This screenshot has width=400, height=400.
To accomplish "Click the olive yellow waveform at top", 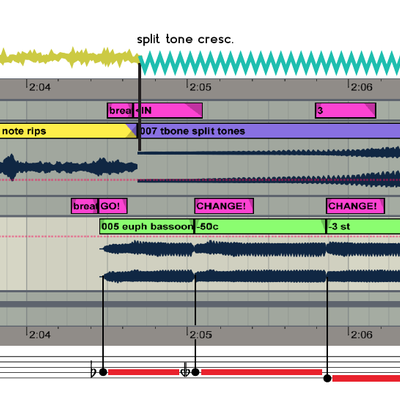I will coord(69,58).
